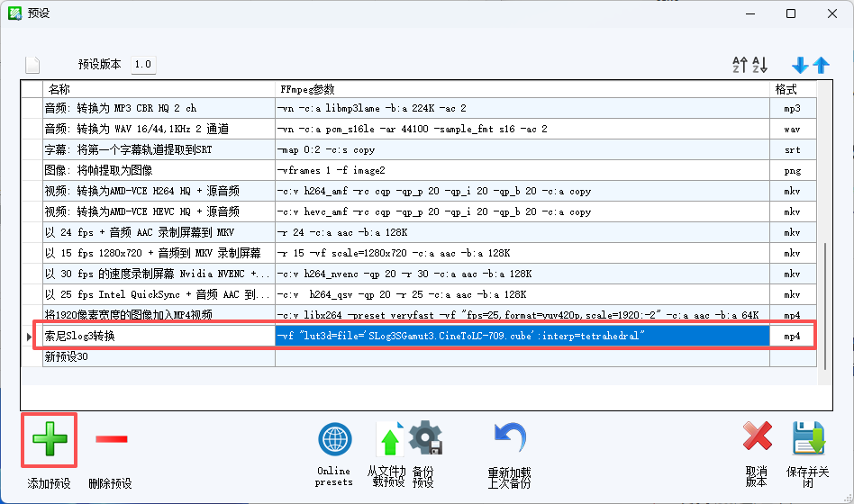Select row 以 30 fps 的速度录制屏幕 Nvidia NVENC
This screenshot has width=854, height=504.
418,274
